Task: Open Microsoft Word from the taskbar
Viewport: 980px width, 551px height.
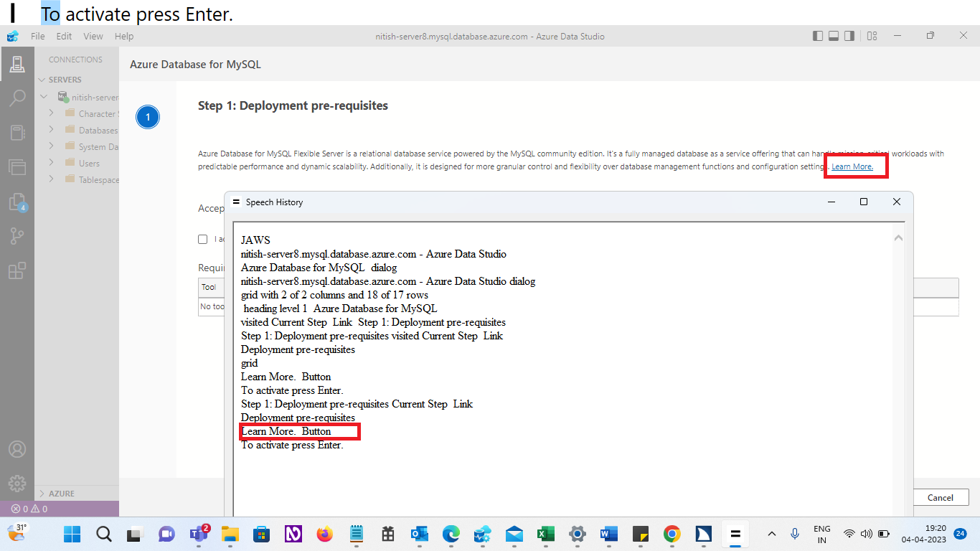Action: [x=608, y=534]
